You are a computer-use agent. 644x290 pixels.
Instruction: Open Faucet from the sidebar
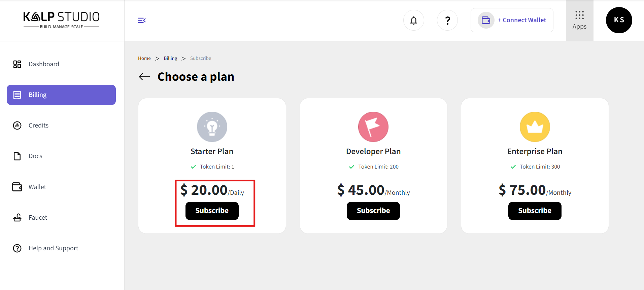point(38,218)
